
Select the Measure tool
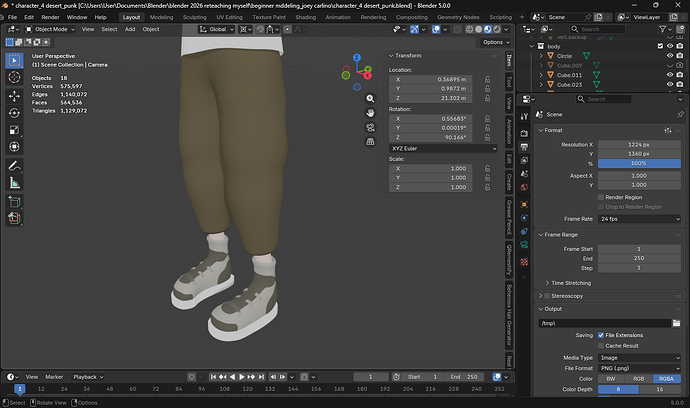[15, 183]
